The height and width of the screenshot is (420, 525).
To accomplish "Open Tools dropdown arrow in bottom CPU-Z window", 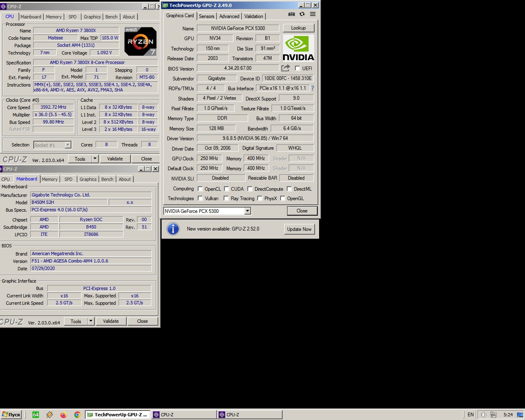I will pyautogui.click(x=91, y=321).
